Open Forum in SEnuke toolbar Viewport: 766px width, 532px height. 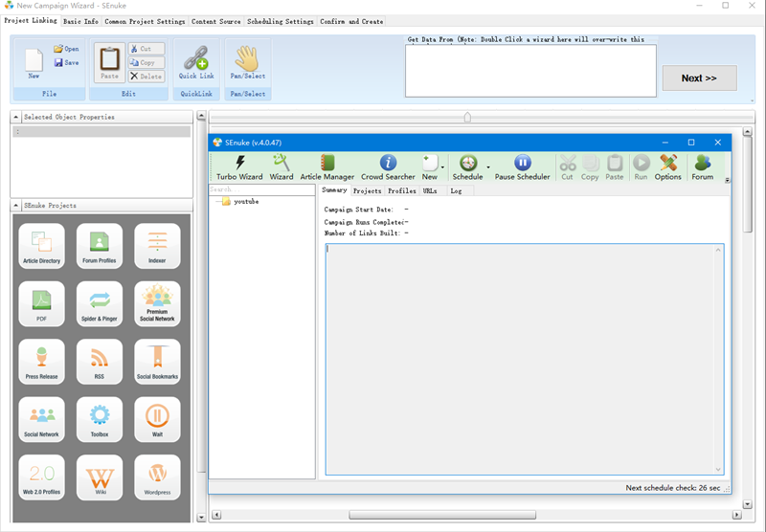coord(703,167)
